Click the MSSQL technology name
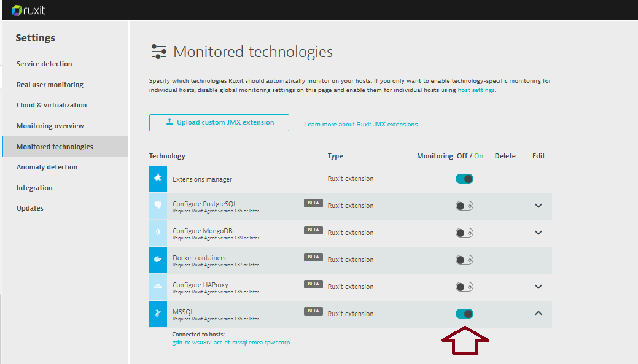Image resolution: width=638 pixels, height=364 pixels. pos(183,312)
